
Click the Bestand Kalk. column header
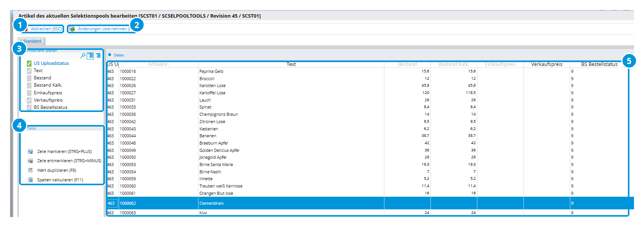454,64
